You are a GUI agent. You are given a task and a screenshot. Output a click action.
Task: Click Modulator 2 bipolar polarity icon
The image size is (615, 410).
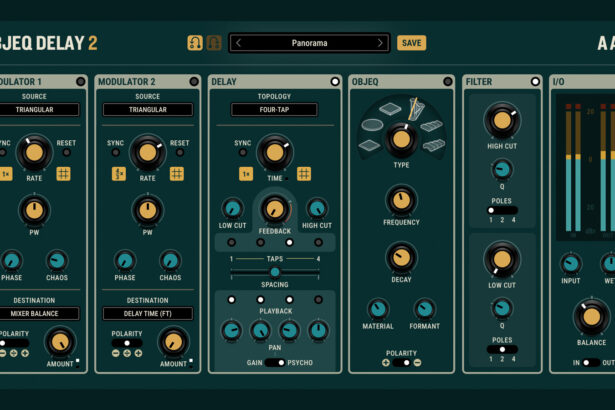127,353
